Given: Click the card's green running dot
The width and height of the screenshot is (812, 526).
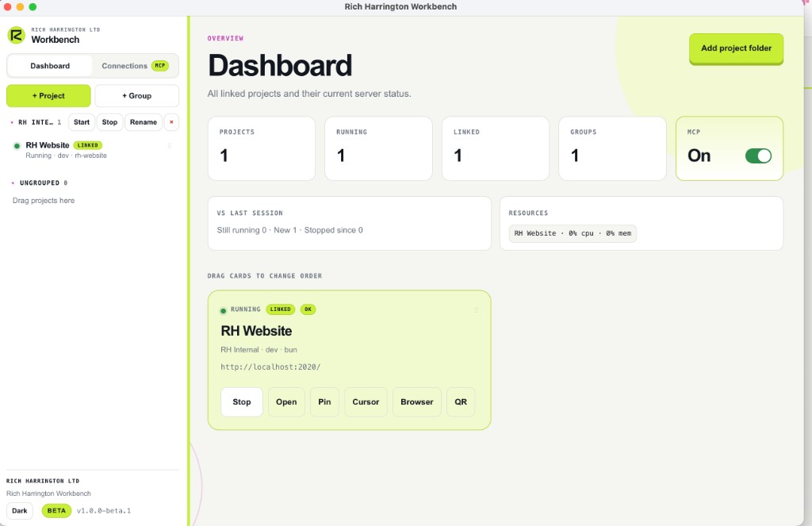Looking at the screenshot, I should tap(223, 311).
